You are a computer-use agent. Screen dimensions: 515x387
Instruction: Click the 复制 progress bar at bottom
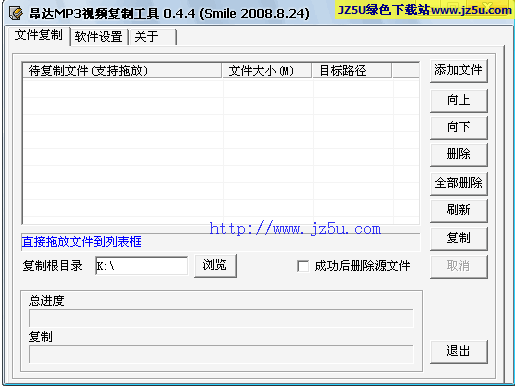221,354
